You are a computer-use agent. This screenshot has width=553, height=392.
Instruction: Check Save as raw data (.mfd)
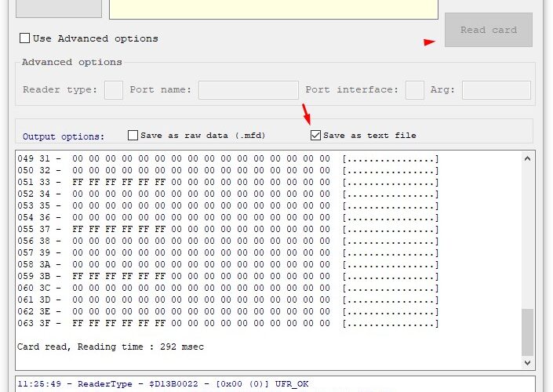[133, 136]
